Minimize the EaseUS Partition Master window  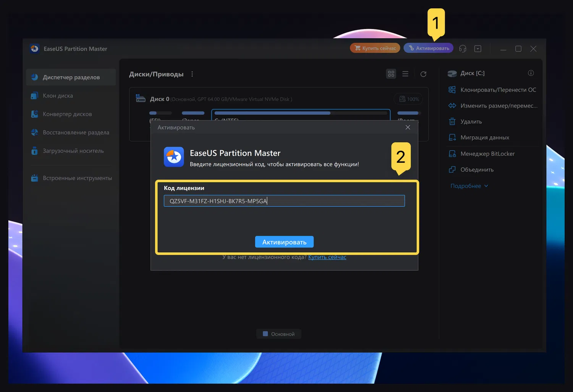tap(503, 49)
